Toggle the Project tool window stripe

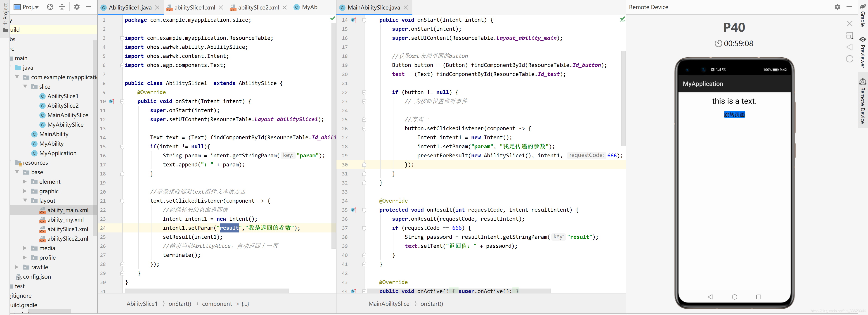click(x=5, y=14)
